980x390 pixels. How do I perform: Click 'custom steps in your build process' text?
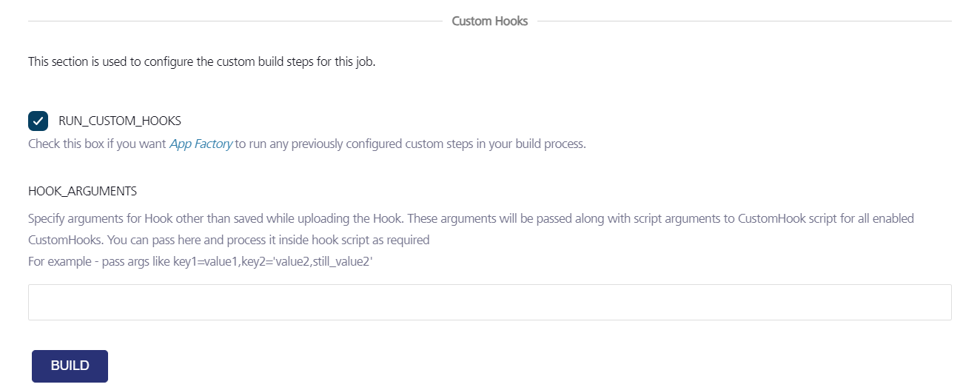pyautogui.click(x=495, y=144)
